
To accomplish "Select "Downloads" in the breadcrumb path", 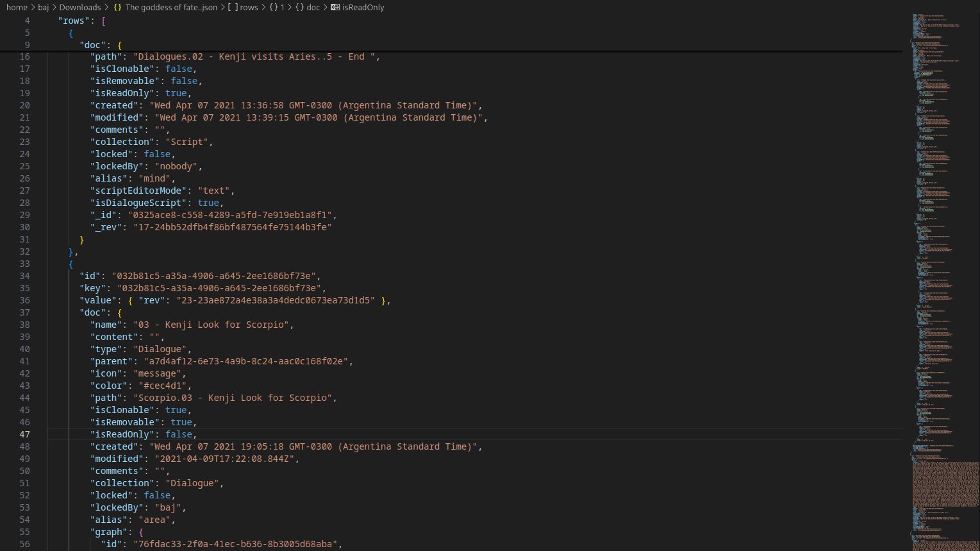I will pos(80,7).
